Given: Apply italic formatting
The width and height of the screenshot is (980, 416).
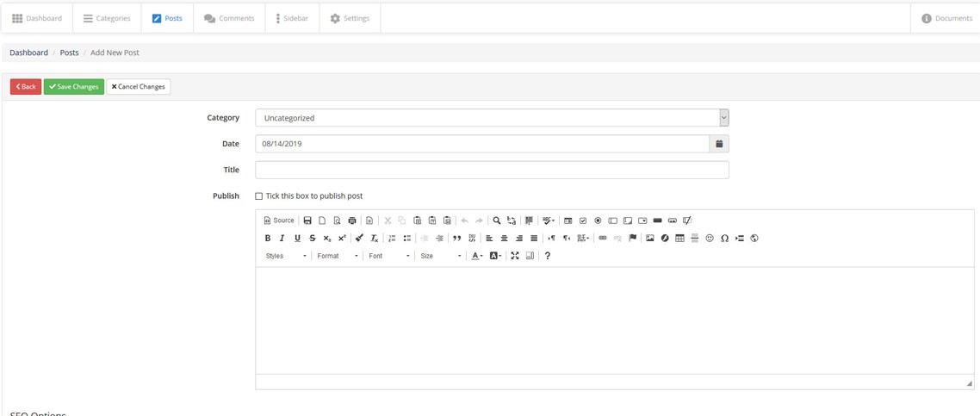Looking at the screenshot, I should [x=282, y=239].
